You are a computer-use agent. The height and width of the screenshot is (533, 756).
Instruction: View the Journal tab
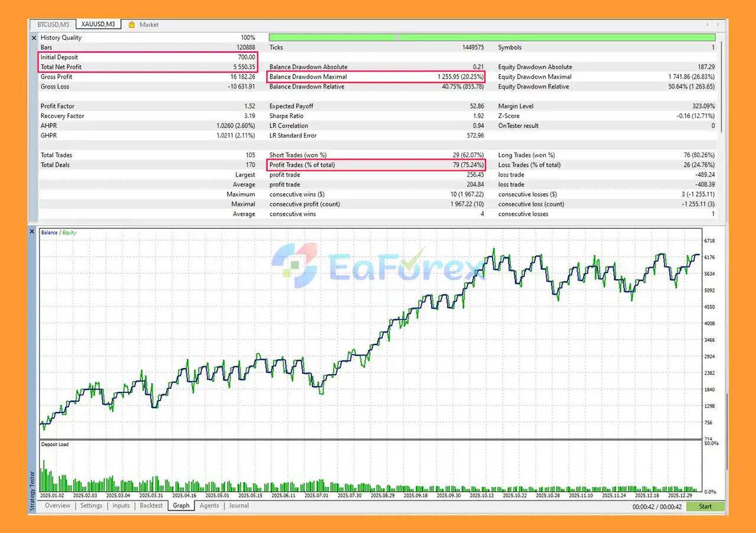[x=239, y=506]
